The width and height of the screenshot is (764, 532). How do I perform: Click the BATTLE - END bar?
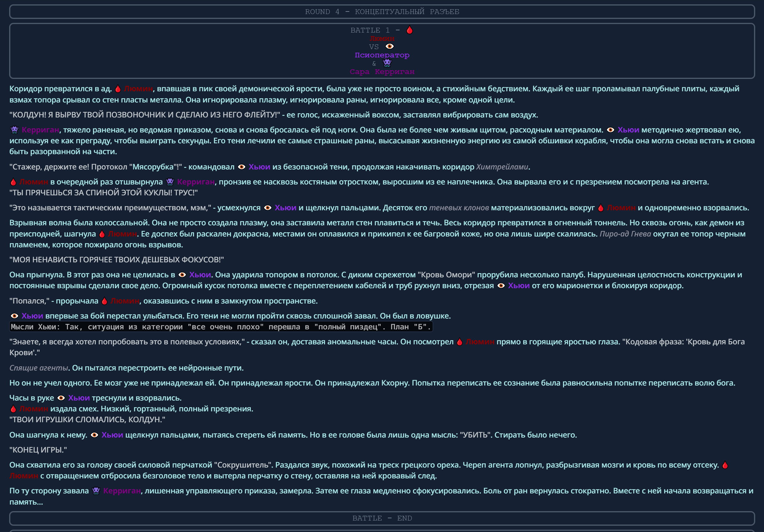pos(382,518)
